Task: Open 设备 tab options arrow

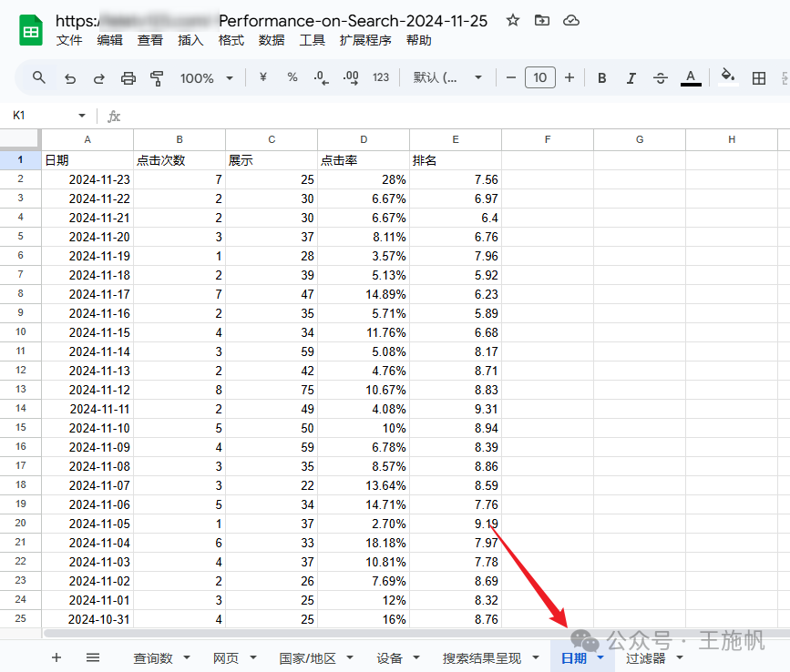Action: [x=416, y=657]
